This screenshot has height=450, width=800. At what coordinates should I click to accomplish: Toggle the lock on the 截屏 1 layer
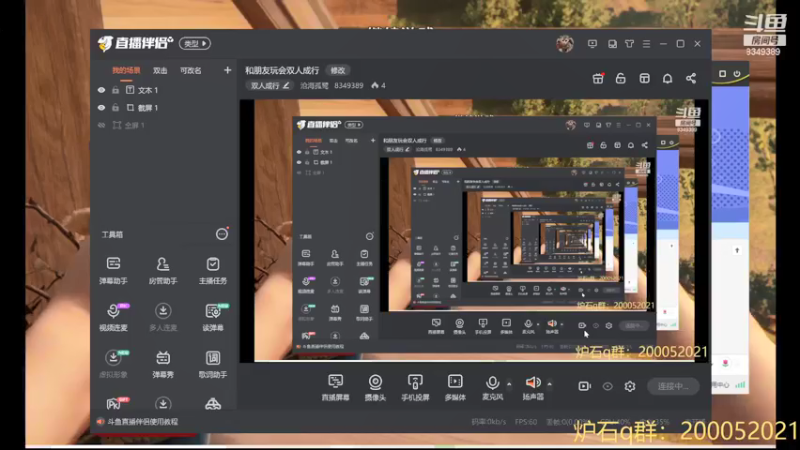[116, 108]
